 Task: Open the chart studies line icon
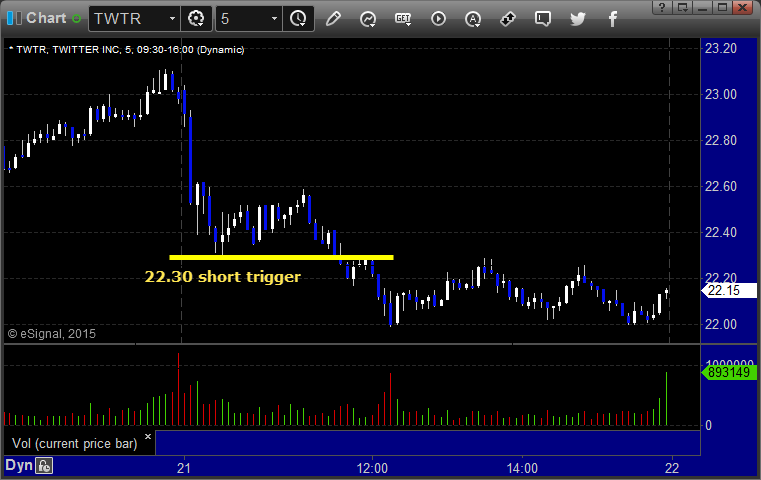pyautogui.click(x=368, y=19)
